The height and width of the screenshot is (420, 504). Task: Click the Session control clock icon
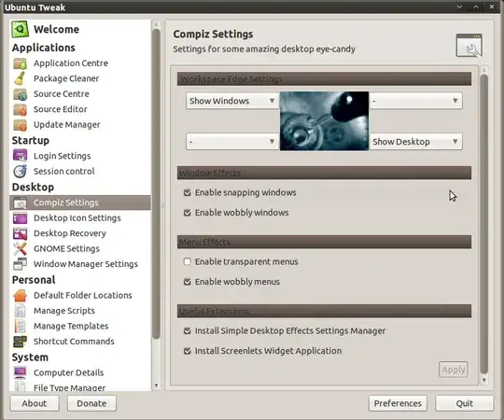point(20,172)
